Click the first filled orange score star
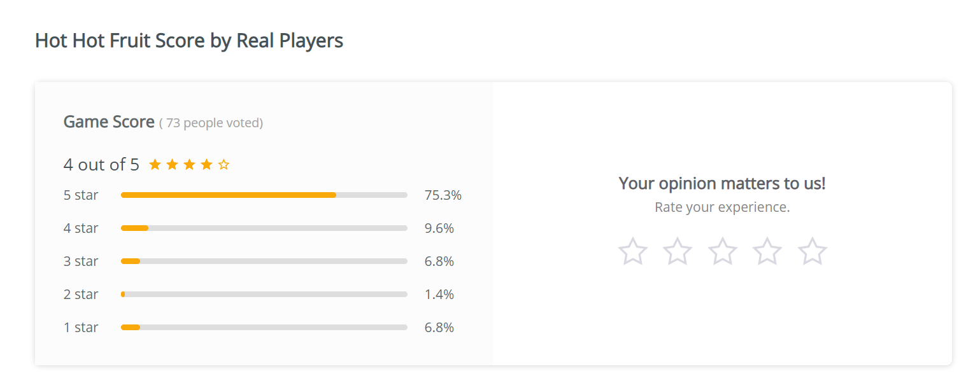The width and height of the screenshot is (980, 390). tap(155, 165)
